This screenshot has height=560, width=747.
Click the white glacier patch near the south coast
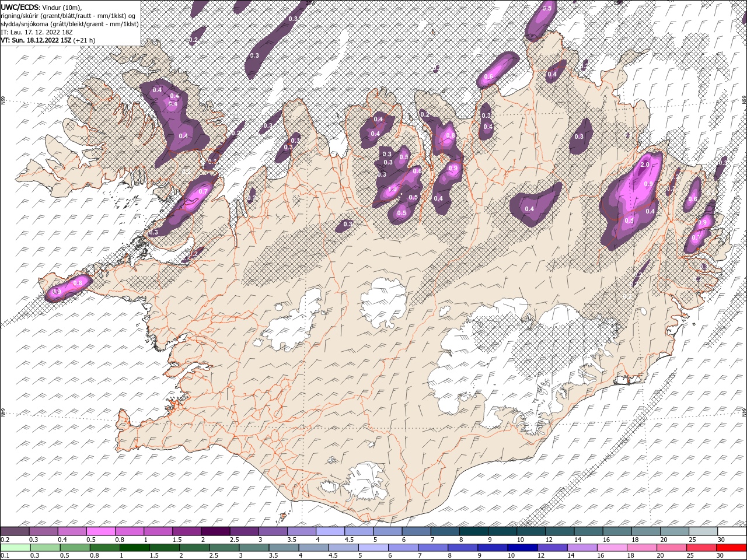coord(366,481)
